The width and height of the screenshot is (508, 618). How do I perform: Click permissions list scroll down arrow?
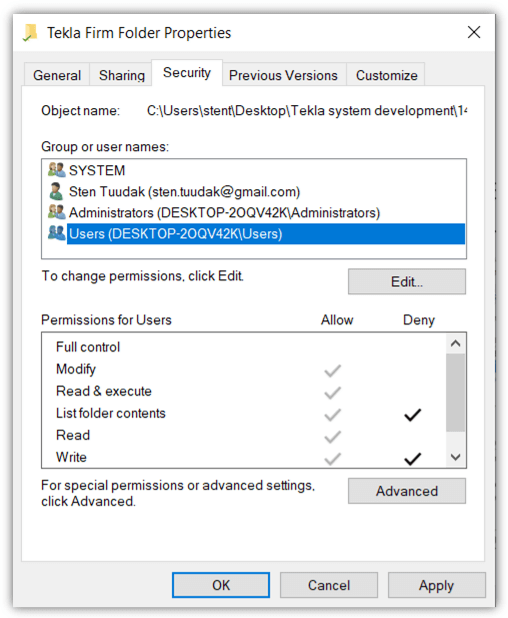(x=456, y=457)
